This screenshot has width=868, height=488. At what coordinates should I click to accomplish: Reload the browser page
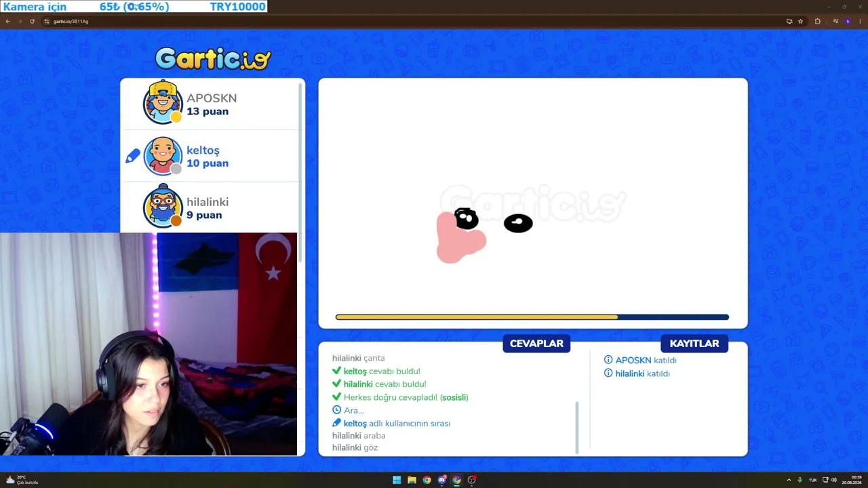[32, 21]
